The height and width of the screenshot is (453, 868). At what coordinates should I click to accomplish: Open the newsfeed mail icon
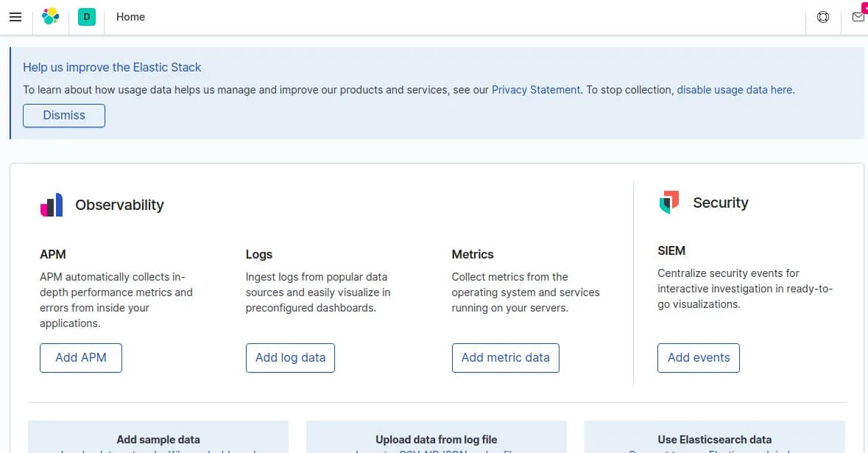(858, 17)
